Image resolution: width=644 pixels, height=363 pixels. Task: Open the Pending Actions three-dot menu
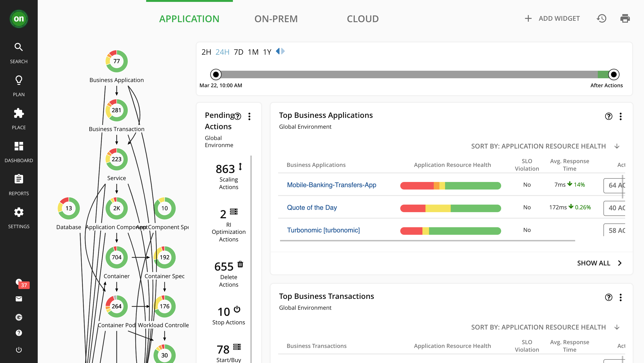point(249,116)
